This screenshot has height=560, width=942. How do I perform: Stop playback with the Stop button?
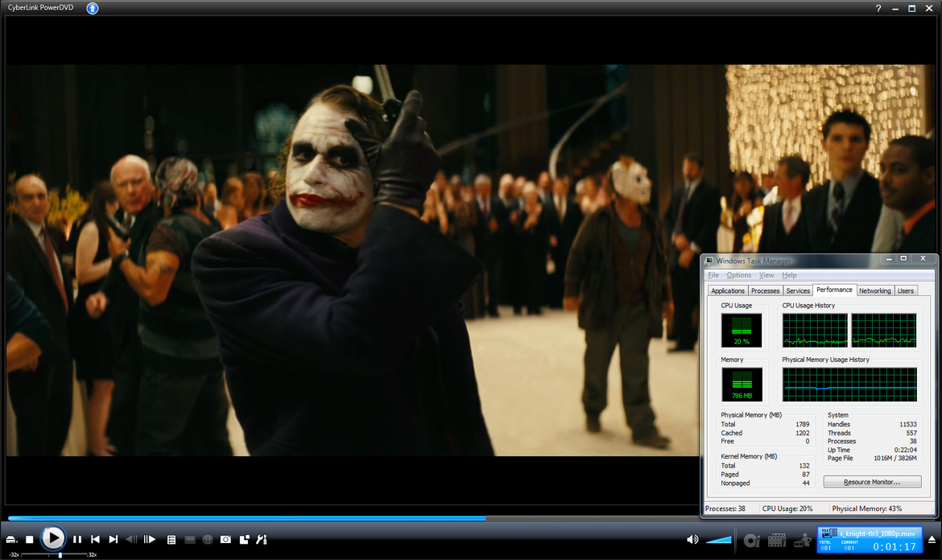[x=30, y=540]
